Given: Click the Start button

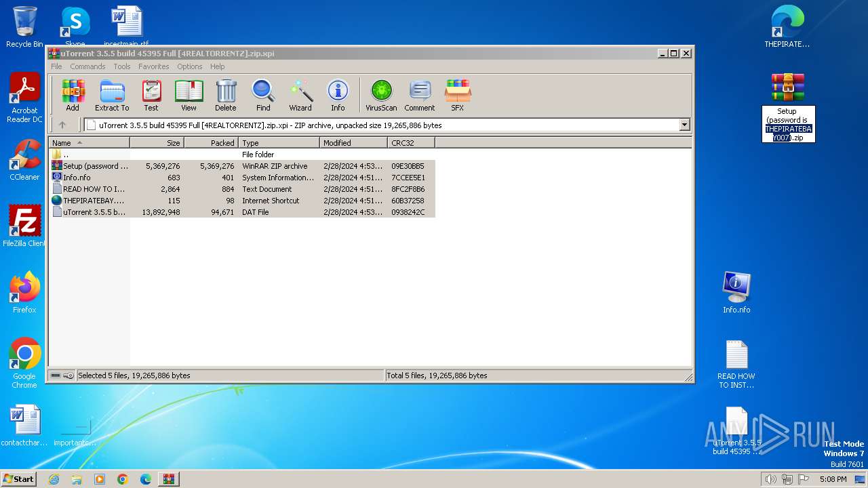Looking at the screenshot, I should pyautogui.click(x=18, y=479).
